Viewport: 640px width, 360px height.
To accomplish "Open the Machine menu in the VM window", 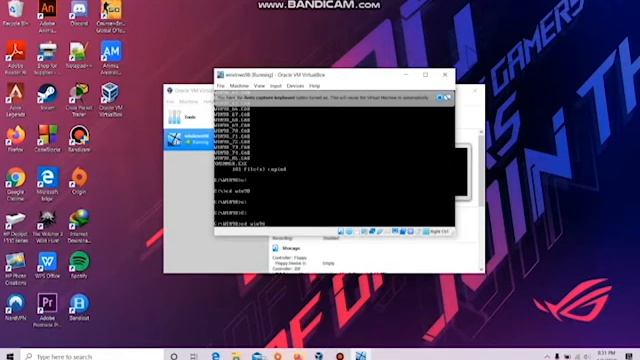I will click(239, 86).
